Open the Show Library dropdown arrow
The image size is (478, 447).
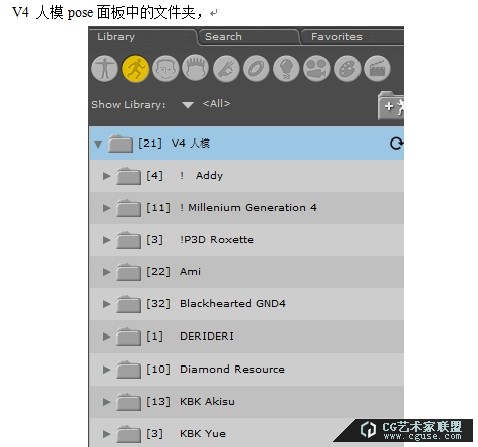click(x=188, y=105)
